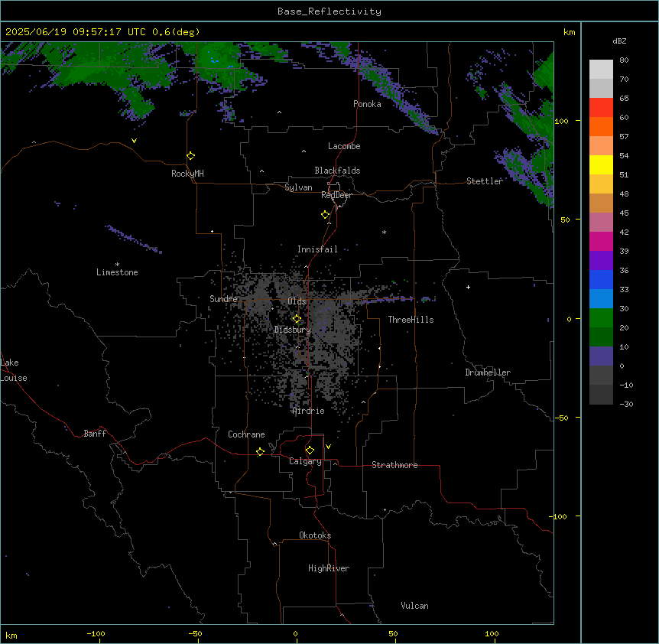The width and height of the screenshot is (659, 644).
Task: Click the HighRiver label
Action: (x=329, y=568)
